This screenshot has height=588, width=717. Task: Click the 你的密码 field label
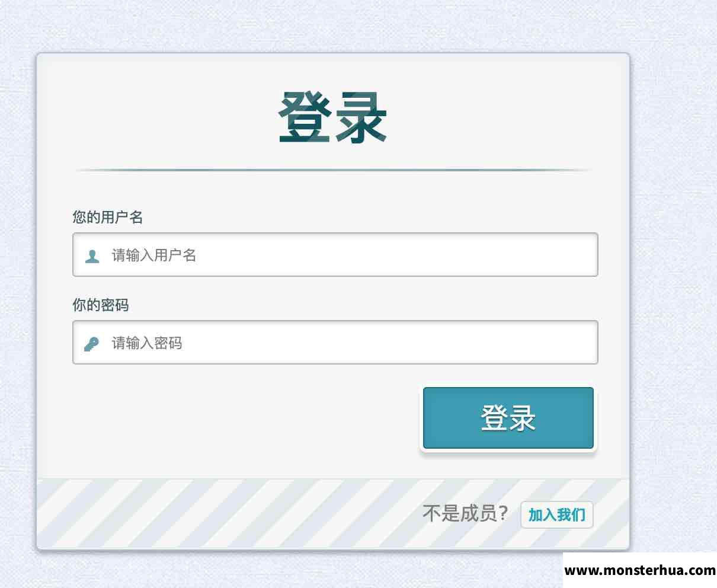[x=101, y=305]
